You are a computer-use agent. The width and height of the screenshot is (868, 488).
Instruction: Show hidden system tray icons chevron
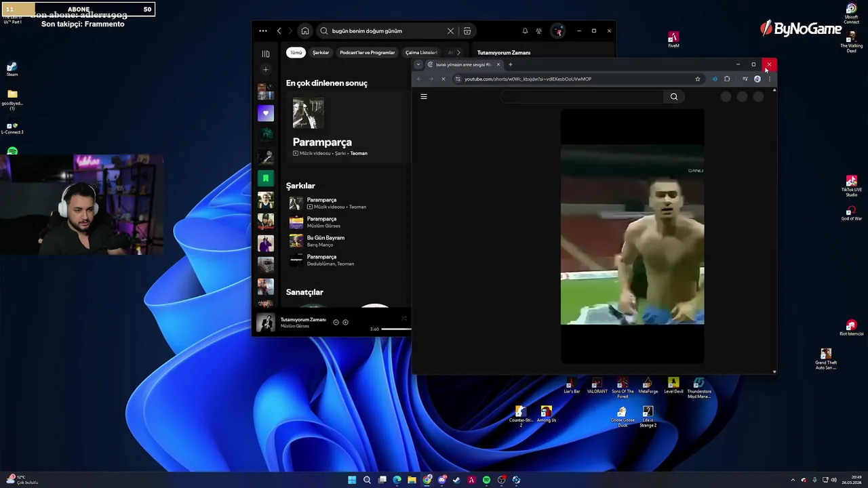coord(793,480)
